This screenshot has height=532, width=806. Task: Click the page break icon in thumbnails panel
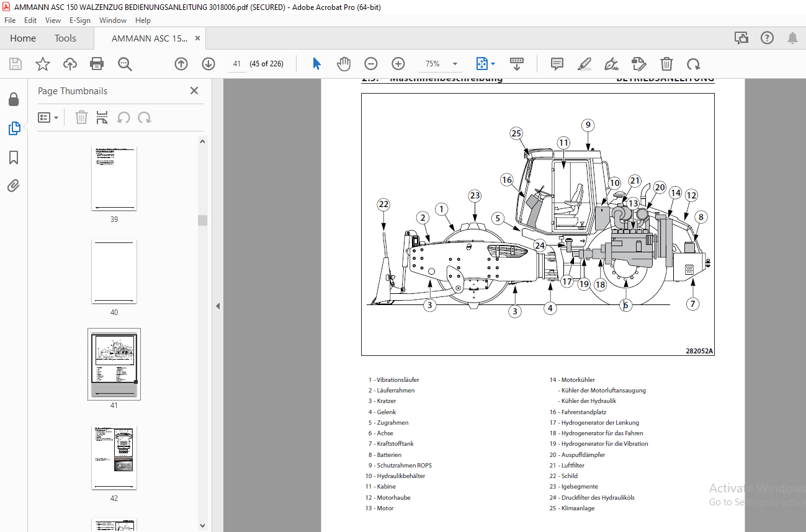tap(102, 117)
